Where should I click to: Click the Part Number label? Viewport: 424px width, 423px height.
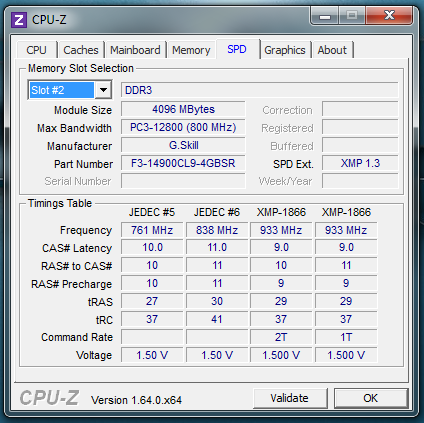(83, 164)
